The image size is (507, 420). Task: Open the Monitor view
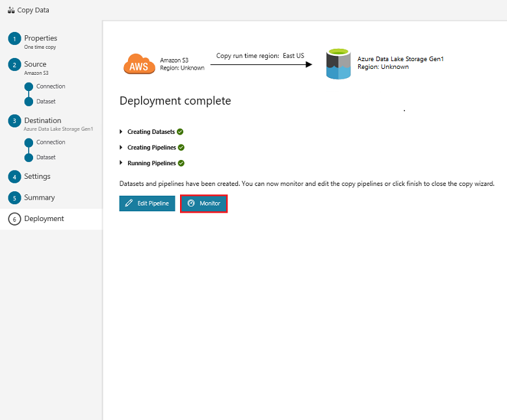204,203
